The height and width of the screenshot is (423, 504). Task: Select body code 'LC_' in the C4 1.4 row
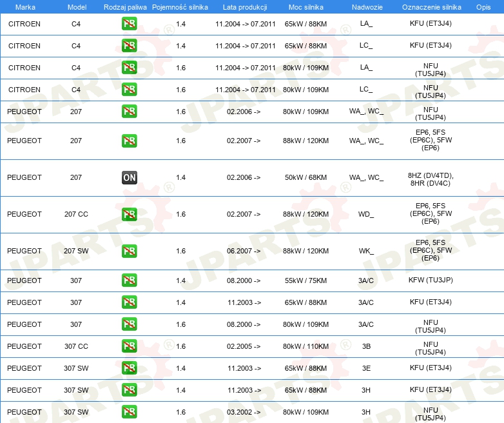tap(366, 46)
